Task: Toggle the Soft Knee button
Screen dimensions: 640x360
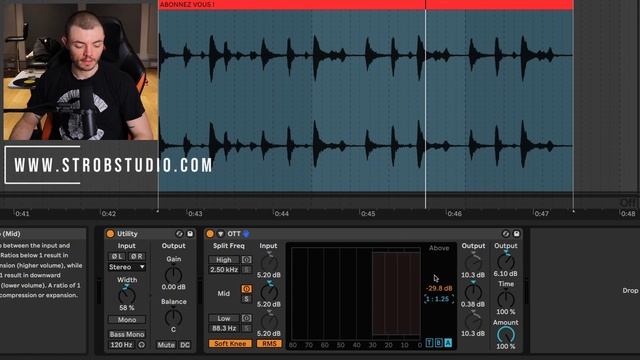Action: pos(230,344)
